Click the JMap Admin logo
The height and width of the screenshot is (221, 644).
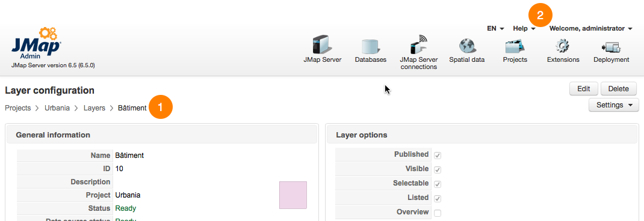coord(37,44)
